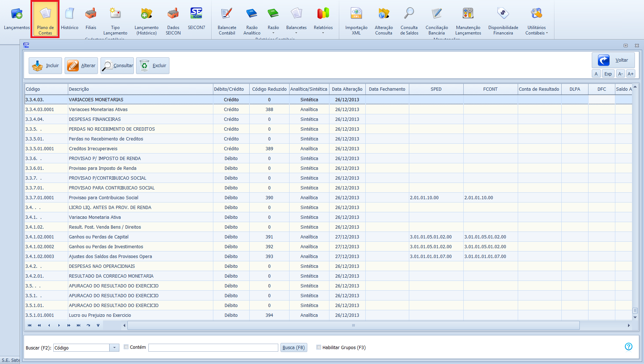
Task: Click the Incluir button
Action: [x=45, y=66]
